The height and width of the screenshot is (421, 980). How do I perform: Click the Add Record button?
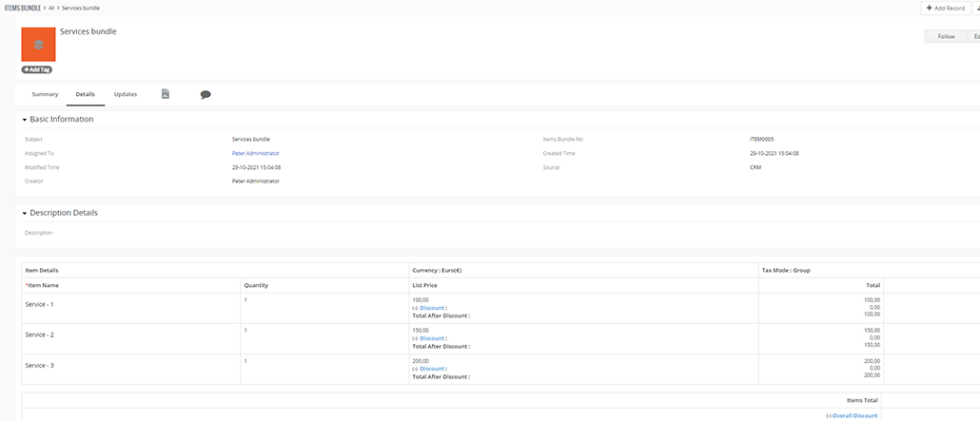(x=944, y=8)
